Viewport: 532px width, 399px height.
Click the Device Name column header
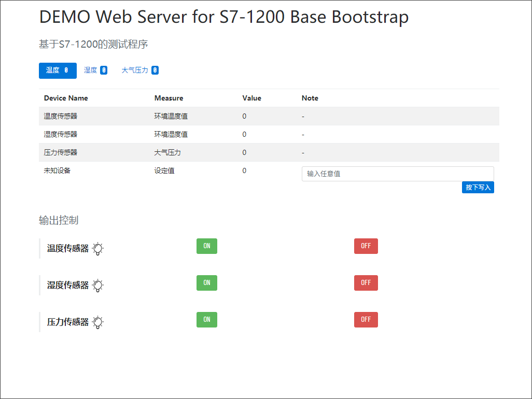tap(66, 98)
